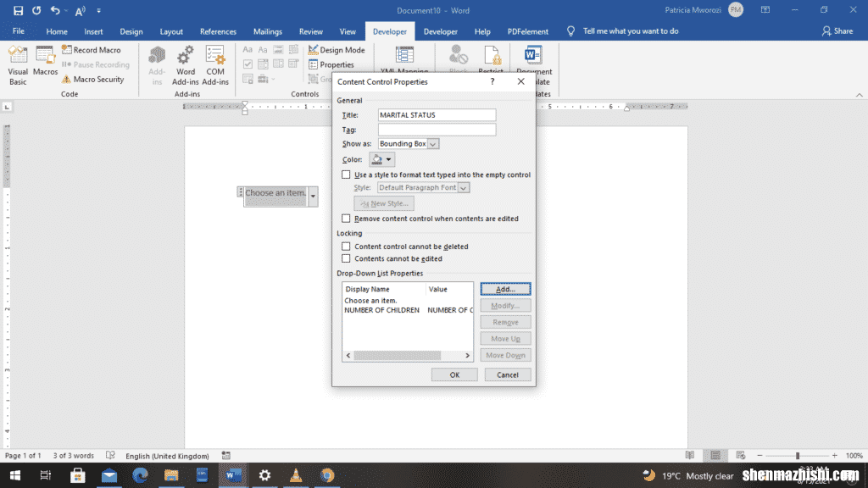Switch to the References tab
The image size is (868, 488).
(218, 31)
